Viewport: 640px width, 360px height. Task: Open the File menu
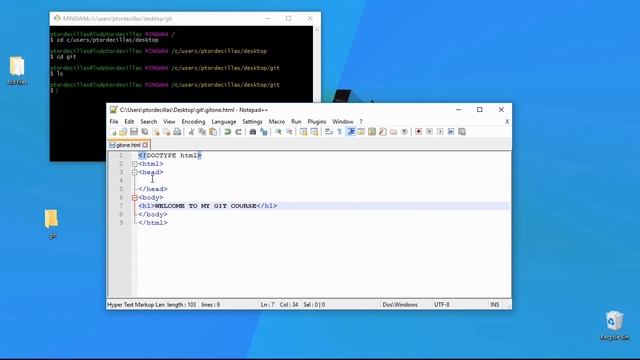(x=114, y=122)
